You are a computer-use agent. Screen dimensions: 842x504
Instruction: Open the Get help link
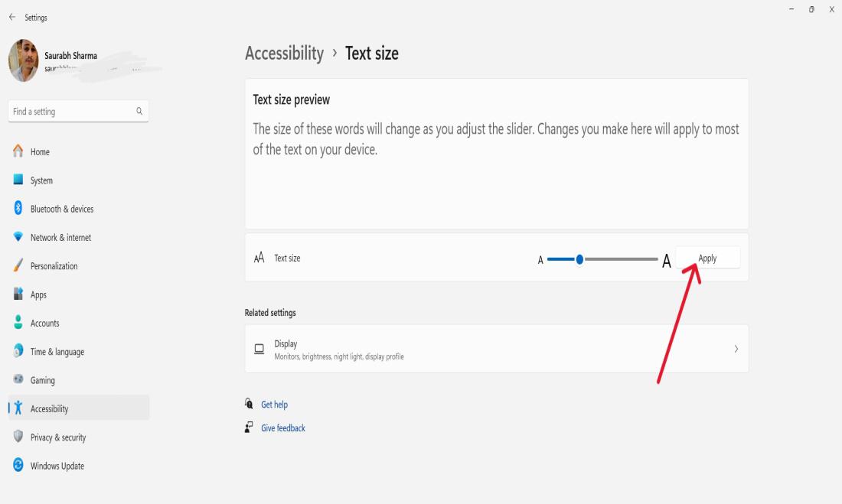click(274, 405)
